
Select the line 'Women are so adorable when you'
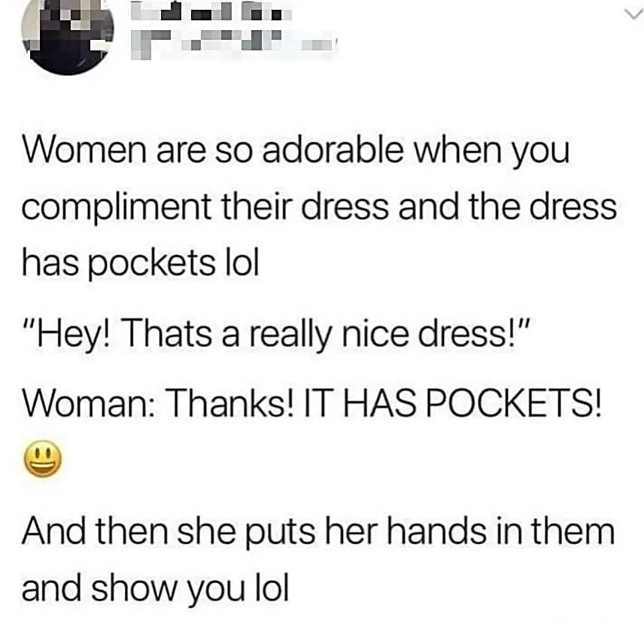point(296,151)
